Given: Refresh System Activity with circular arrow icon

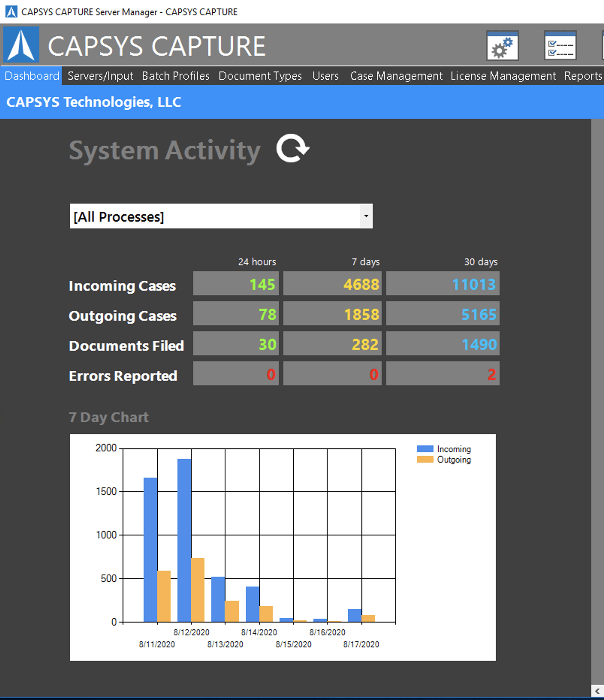Looking at the screenshot, I should coord(293,148).
